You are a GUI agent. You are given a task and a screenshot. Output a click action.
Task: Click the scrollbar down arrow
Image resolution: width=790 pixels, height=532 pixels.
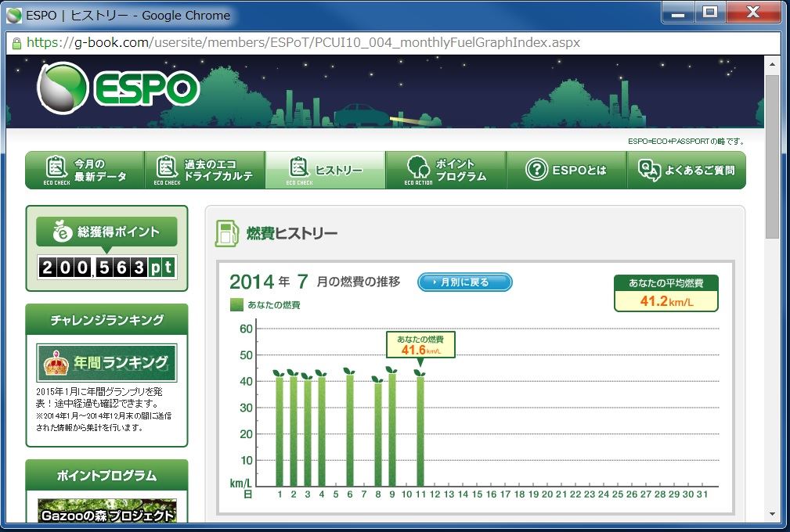[x=772, y=514]
